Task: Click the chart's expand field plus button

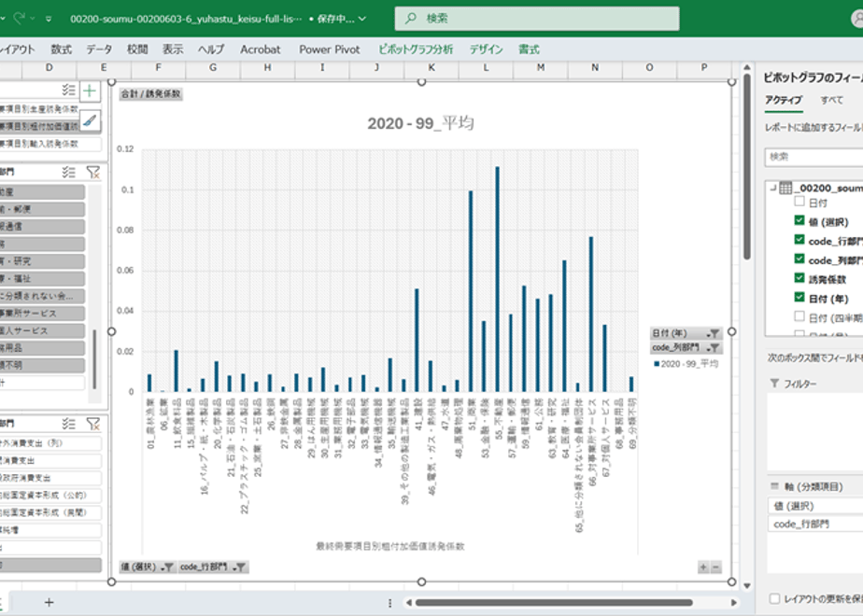Action: (x=703, y=567)
